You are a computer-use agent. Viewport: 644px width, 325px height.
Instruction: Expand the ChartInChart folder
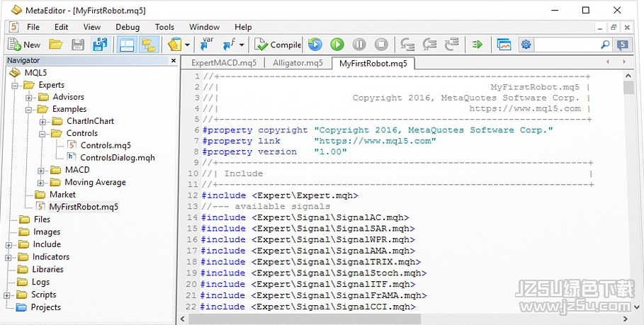coord(43,122)
